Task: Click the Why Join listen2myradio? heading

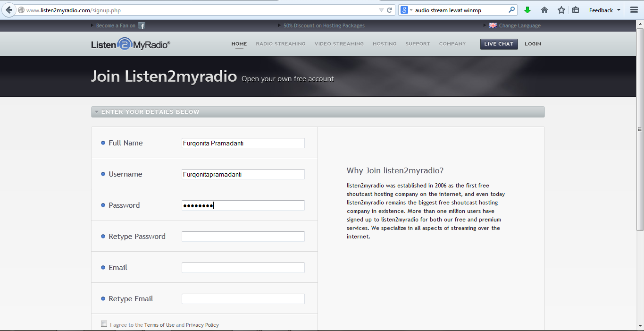Action: point(395,170)
